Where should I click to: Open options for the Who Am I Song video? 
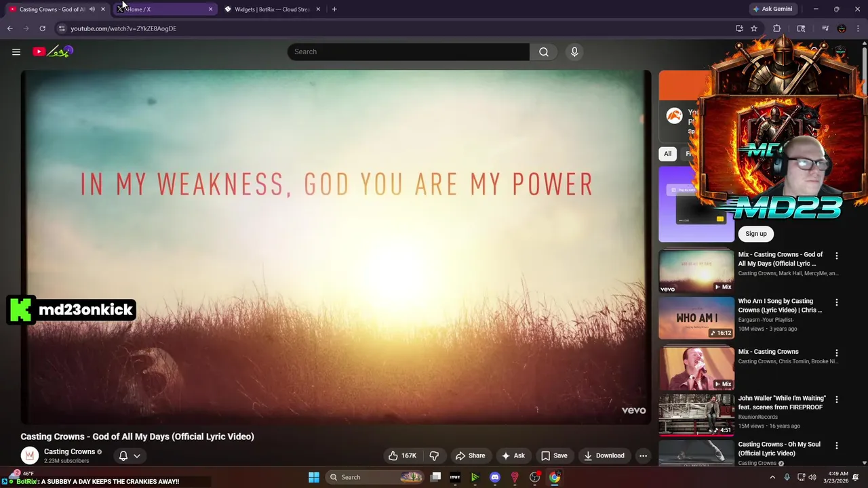pyautogui.click(x=836, y=302)
